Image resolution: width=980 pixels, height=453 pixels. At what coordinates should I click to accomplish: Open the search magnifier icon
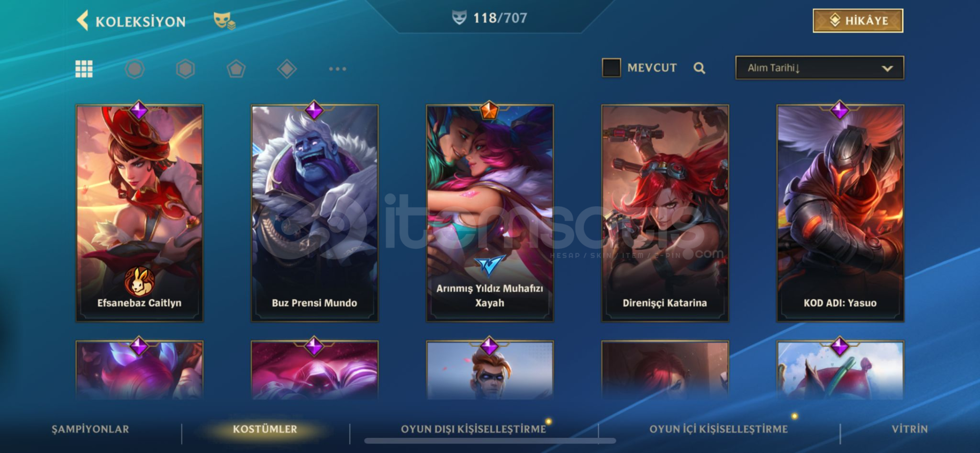pos(699,68)
